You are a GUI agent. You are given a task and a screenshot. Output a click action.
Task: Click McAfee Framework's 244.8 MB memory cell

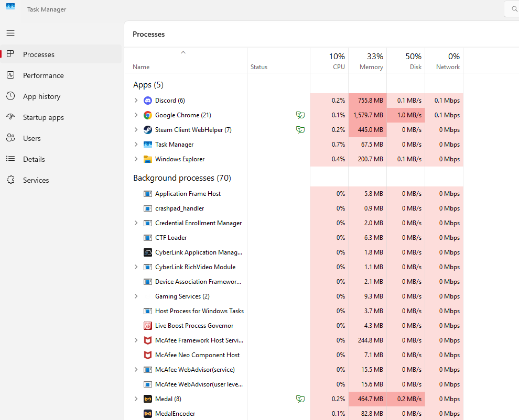[367, 340]
